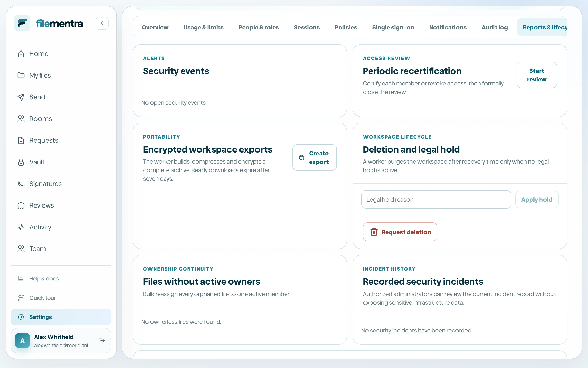Viewport: 588px width, 368px height.
Task: Open the Notifications tab
Action: click(x=448, y=27)
